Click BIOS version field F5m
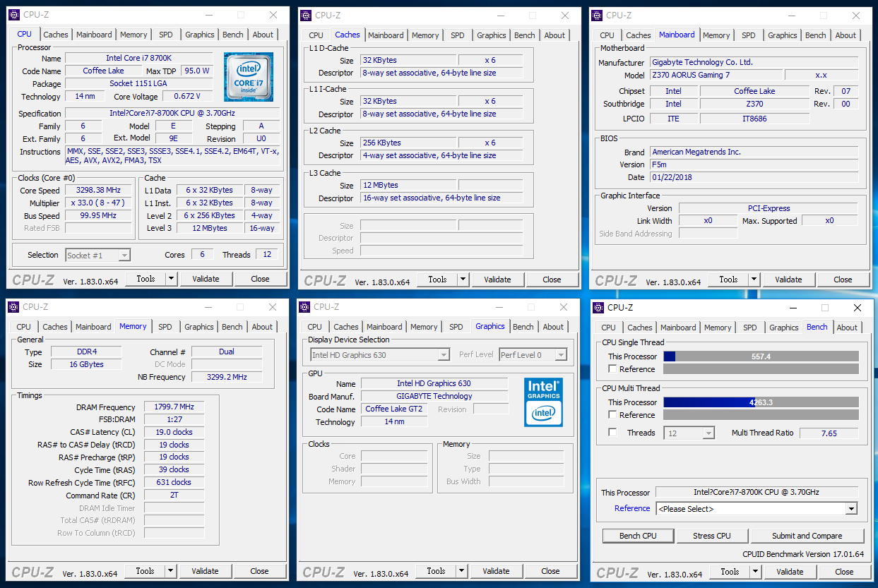 tap(754, 164)
